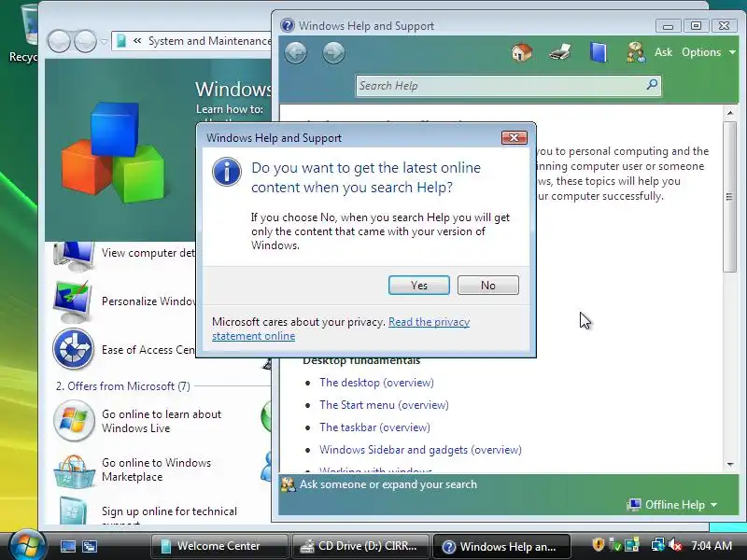Image resolution: width=747 pixels, height=560 pixels.
Task: Click the Windows Live offer icon
Action: tap(74, 421)
